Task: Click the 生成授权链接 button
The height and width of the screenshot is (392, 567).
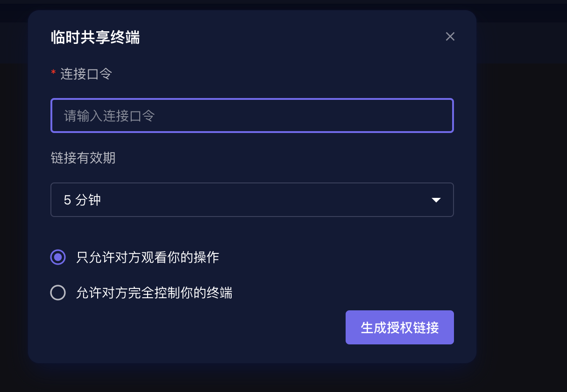Action: click(x=399, y=328)
